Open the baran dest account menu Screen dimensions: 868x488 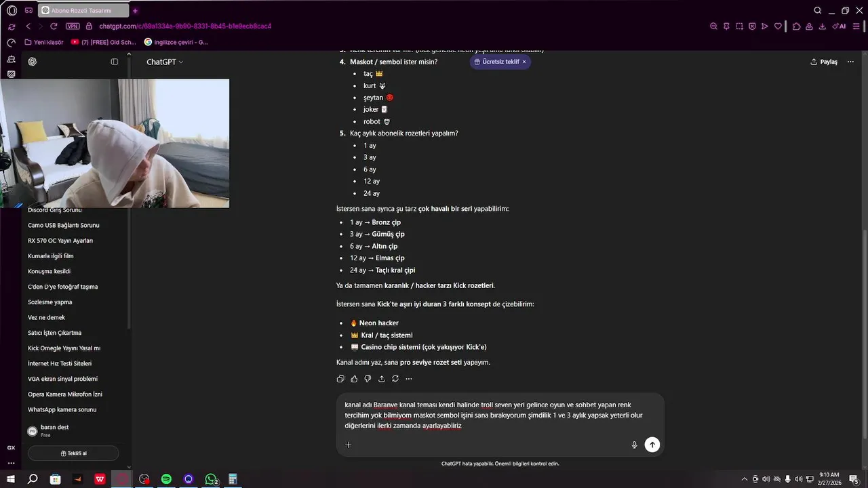tap(73, 431)
